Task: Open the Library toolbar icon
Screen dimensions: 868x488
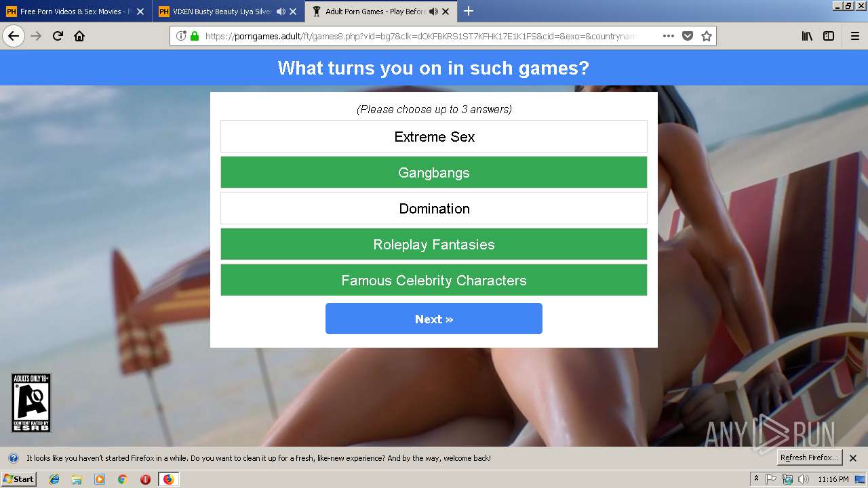Action: [x=807, y=36]
